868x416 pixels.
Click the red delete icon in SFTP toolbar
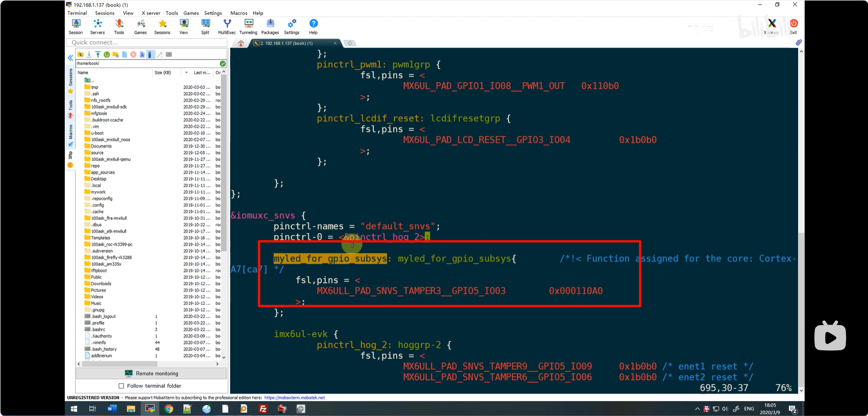(x=133, y=55)
